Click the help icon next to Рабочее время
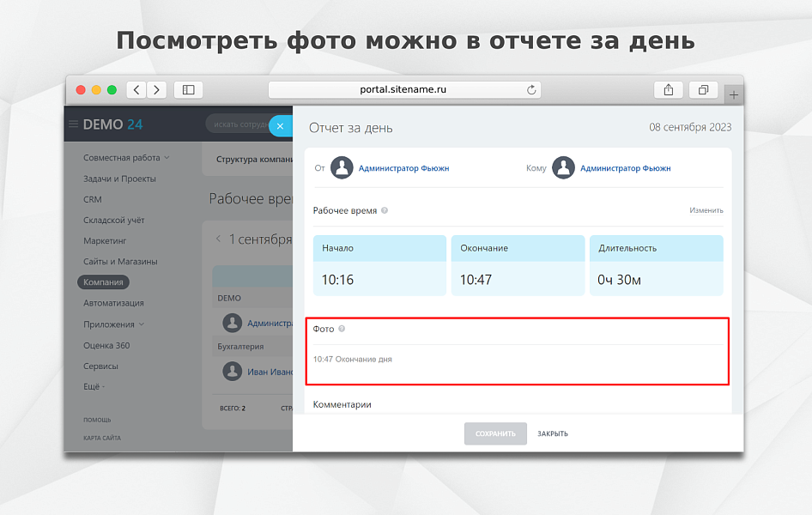Image resolution: width=812 pixels, height=515 pixels. pyautogui.click(x=385, y=210)
